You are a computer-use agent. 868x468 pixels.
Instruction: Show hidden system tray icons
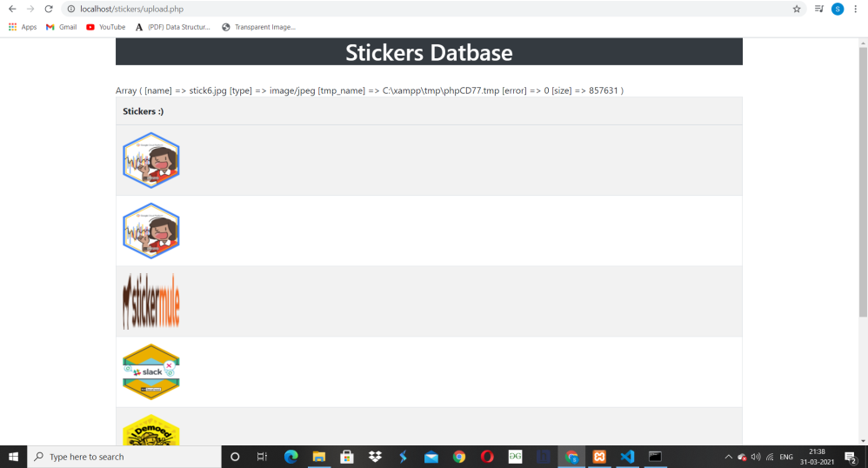click(729, 457)
